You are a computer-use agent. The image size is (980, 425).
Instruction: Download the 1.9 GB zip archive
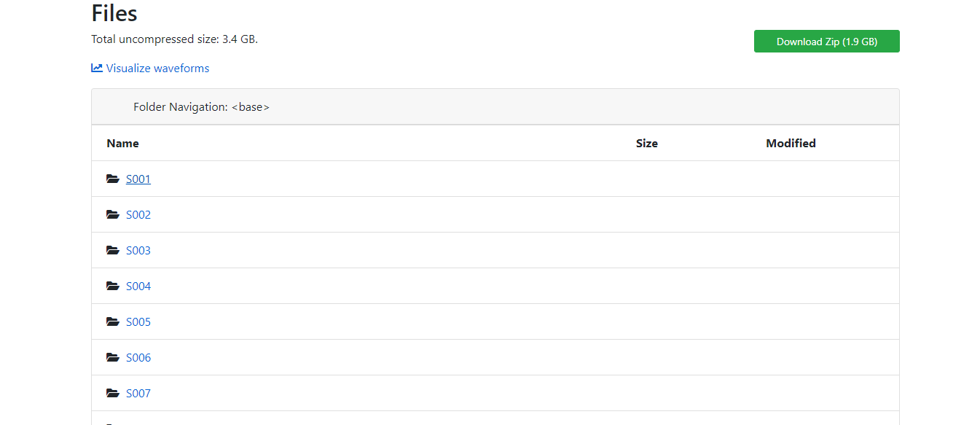point(826,42)
